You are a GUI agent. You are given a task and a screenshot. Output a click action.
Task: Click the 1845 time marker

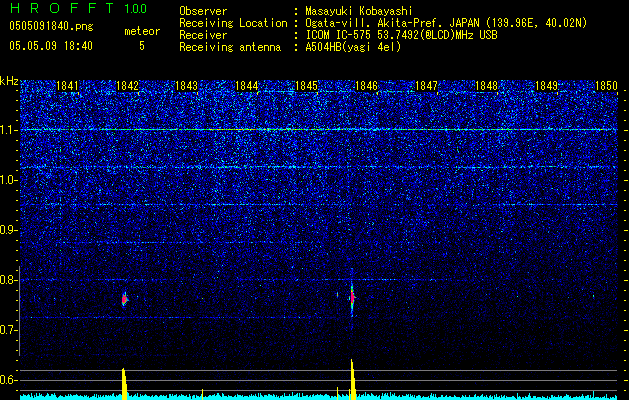coord(306,85)
